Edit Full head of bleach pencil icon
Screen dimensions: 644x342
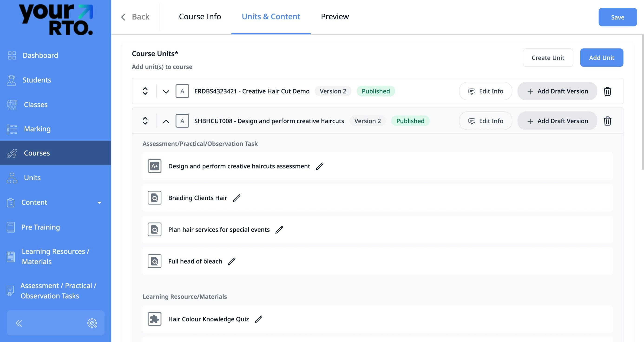click(x=231, y=262)
